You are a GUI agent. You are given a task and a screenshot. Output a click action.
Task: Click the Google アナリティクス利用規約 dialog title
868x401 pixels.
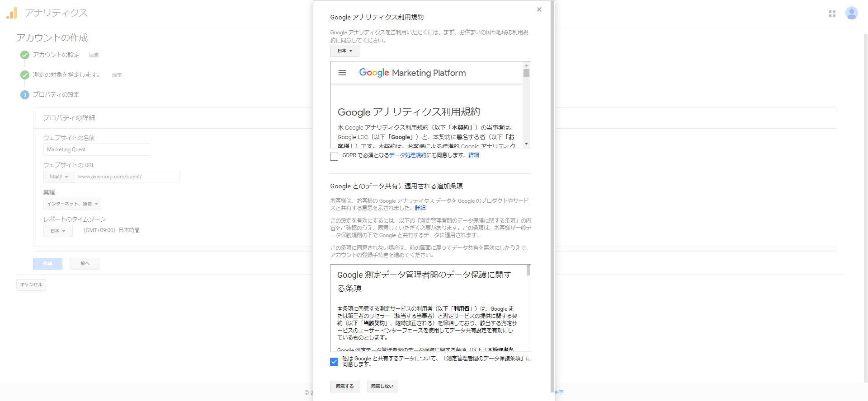[377, 17]
